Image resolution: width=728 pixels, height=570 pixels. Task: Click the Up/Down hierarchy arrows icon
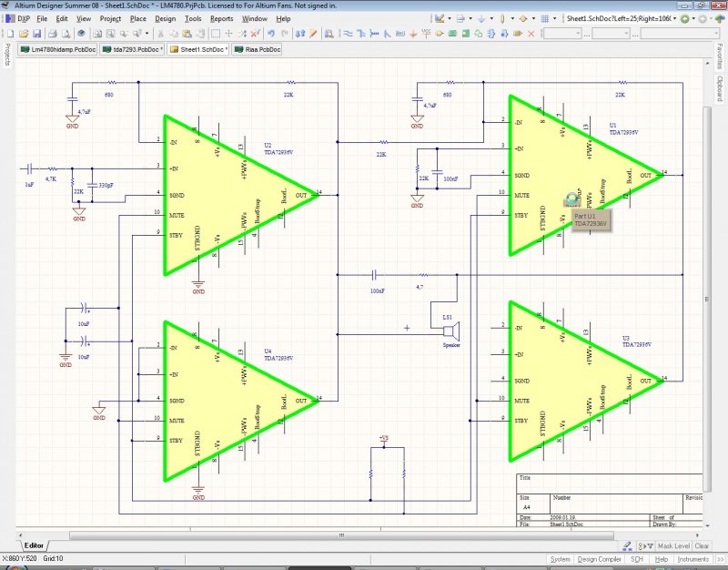pos(300,34)
